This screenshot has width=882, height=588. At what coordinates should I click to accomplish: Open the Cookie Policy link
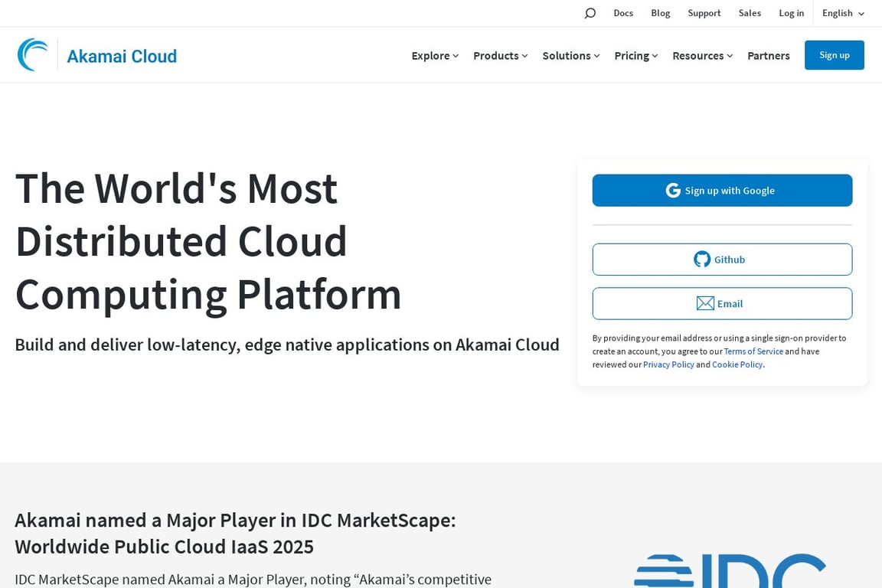(x=737, y=364)
